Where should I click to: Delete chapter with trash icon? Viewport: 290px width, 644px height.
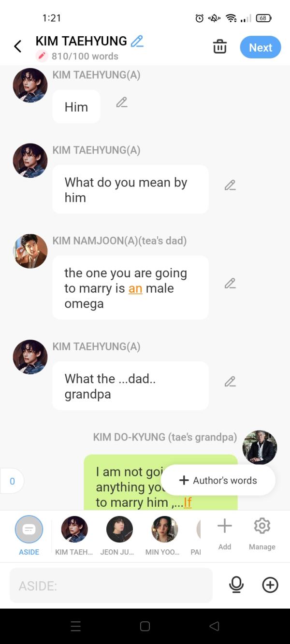(x=220, y=47)
